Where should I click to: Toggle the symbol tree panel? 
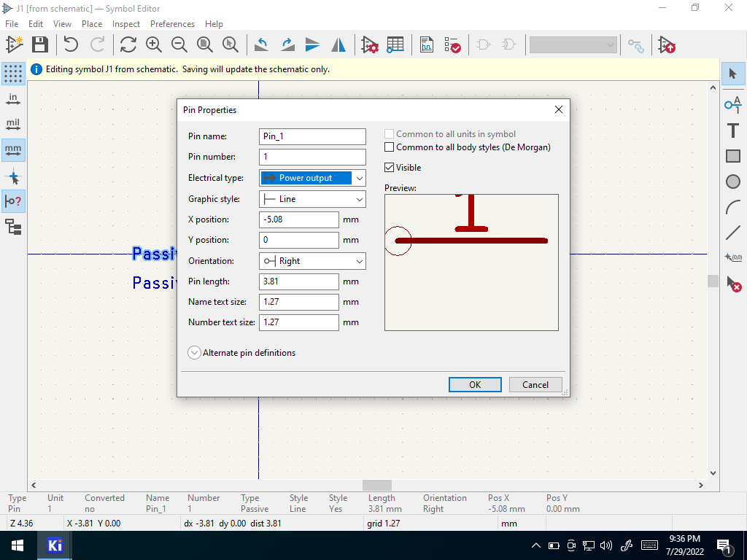(x=13, y=227)
